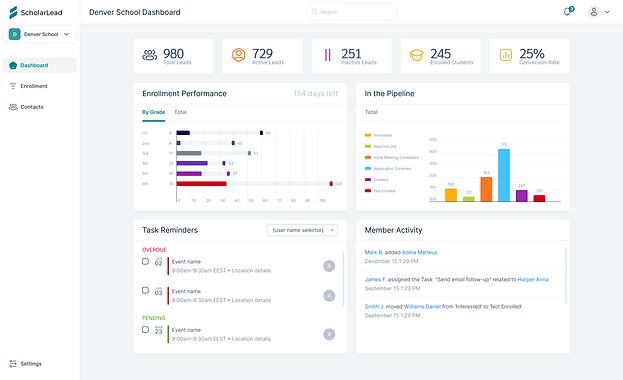The width and height of the screenshot is (623, 380).
Task: Click the 729 Active Leads card
Action: (262, 56)
